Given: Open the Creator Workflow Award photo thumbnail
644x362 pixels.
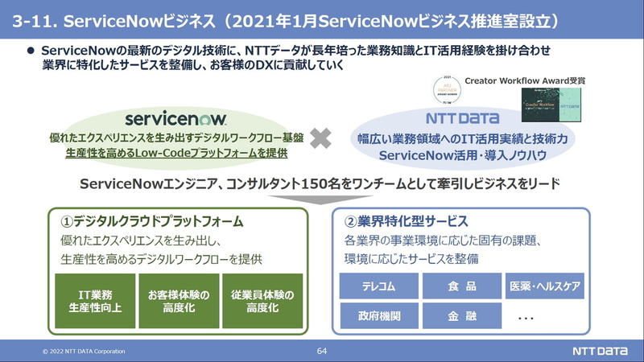Looking at the screenshot, I should 551,105.
